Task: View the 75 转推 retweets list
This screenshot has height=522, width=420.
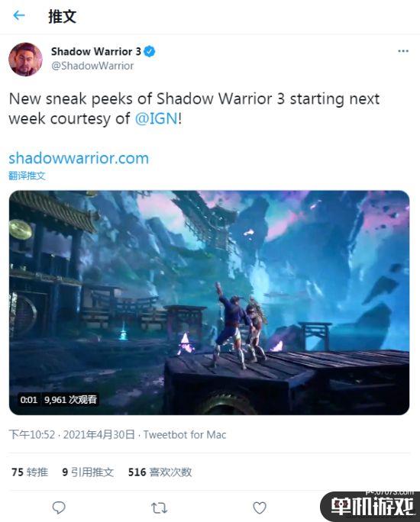Action: pos(30,472)
